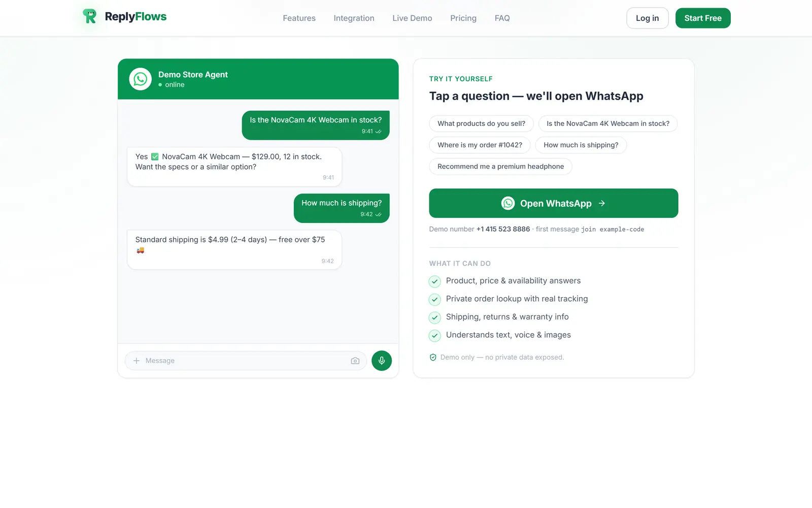Click the ReplyFlows logo icon

point(89,16)
